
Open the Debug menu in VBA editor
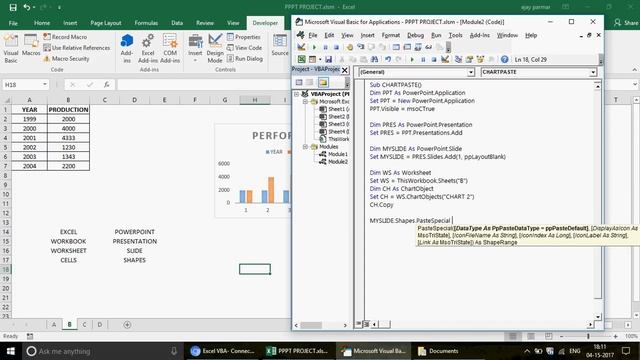(416, 36)
